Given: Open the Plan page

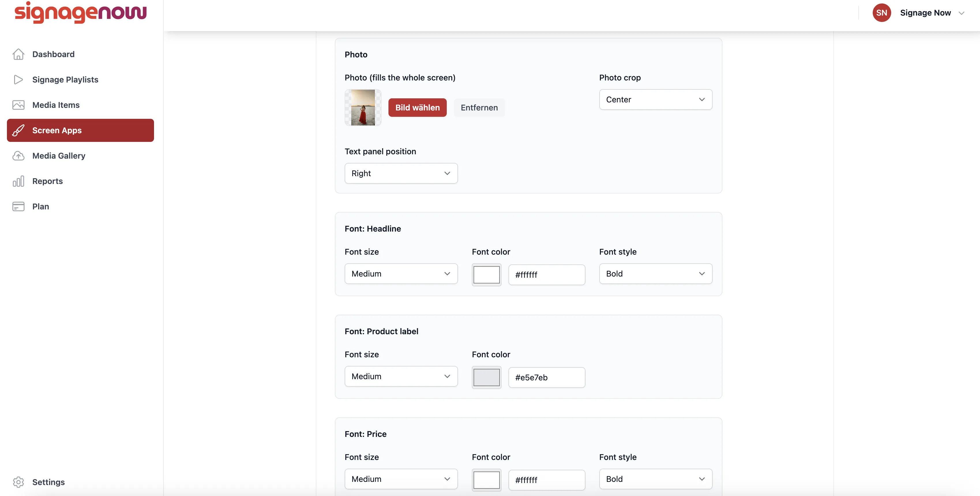Looking at the screenshot, I should (x=80, y=206).
